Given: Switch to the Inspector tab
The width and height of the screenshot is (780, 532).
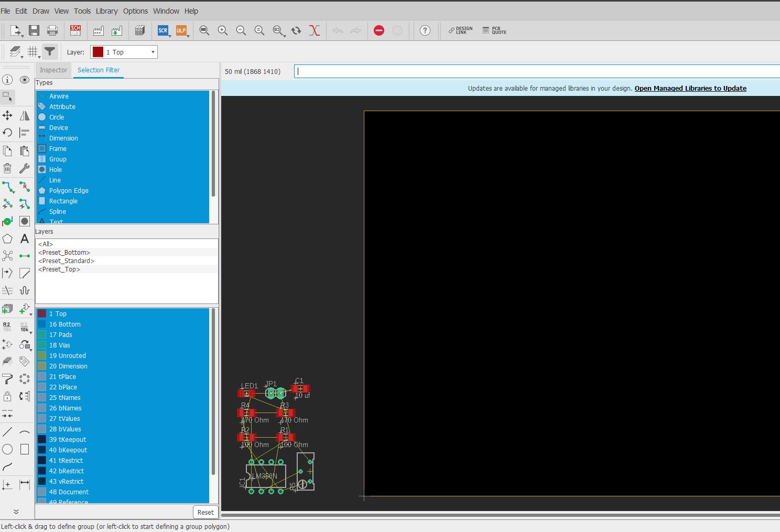Looking at the screenshot, I should 53,70.
